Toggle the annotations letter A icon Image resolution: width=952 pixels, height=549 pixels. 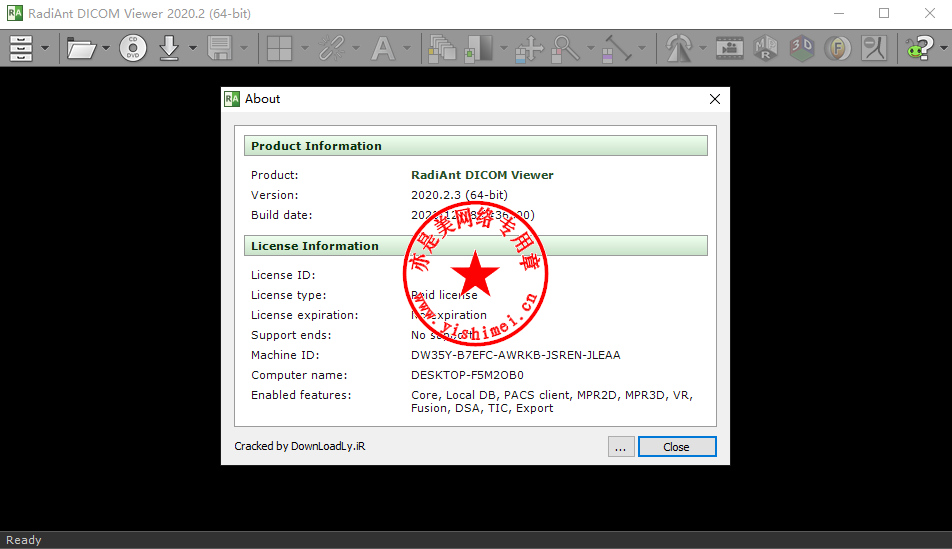point(383,48)
